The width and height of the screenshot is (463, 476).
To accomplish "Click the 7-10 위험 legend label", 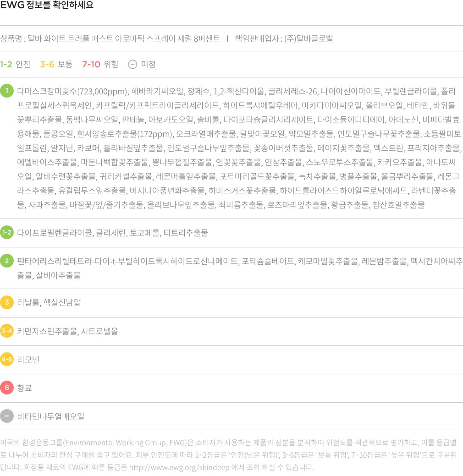I will (100, 64).
